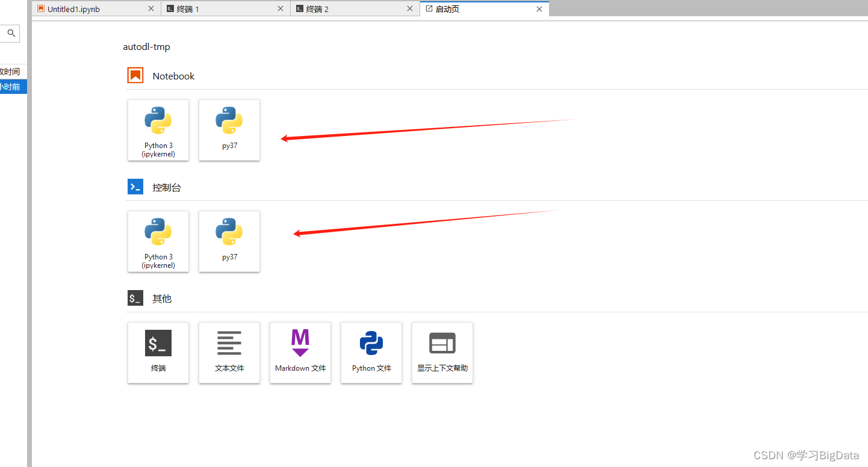Create a new Python 文件
Screen dimensions: 868x467
coord(371,353)
